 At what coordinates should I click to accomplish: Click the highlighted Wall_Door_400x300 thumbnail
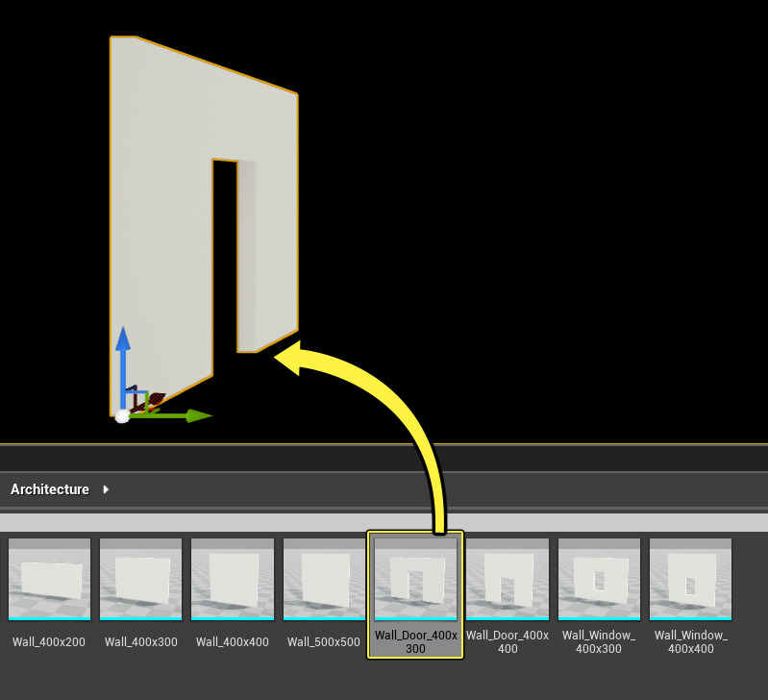415,579
